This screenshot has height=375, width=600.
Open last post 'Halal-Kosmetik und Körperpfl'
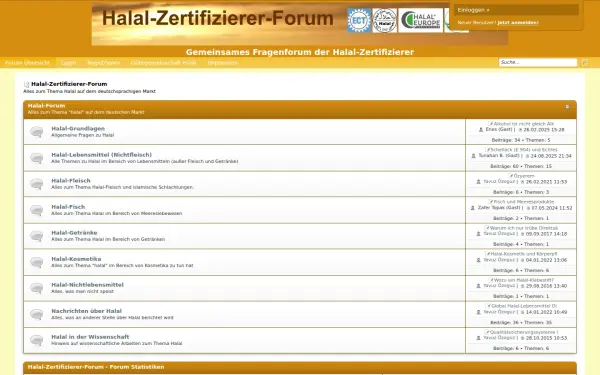(523, 254)
